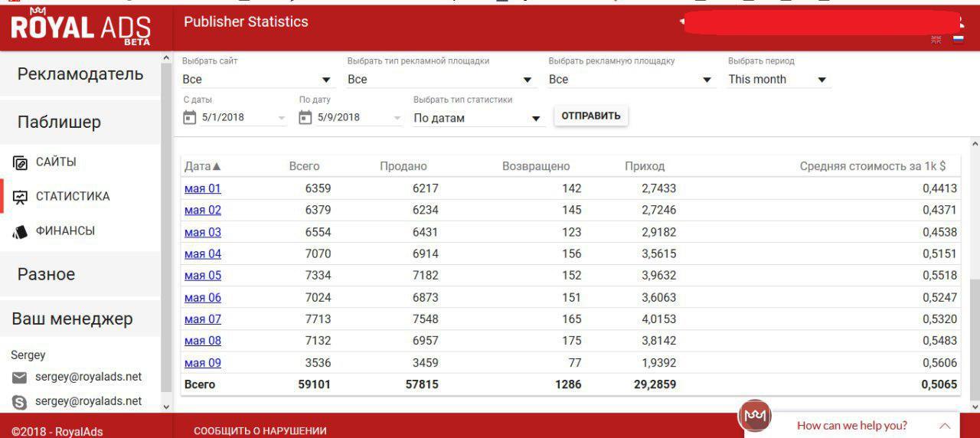980x438 pixels.
Task: Open the Выбрать сайт dropdown
Action: 257,80
